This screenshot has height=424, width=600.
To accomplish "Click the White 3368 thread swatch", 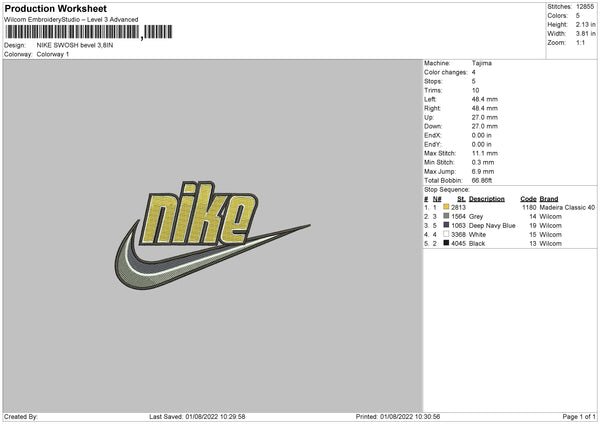I will point(446,234).
